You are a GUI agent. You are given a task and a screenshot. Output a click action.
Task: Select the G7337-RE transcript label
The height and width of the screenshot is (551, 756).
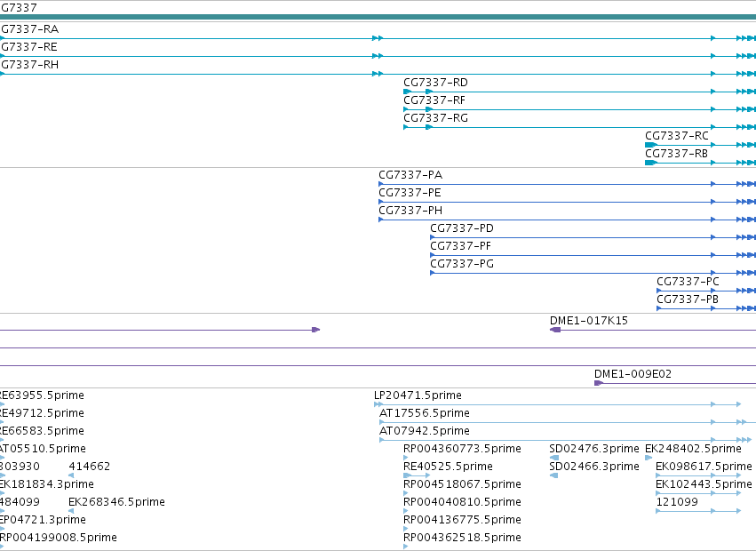[x=29, y=47]
